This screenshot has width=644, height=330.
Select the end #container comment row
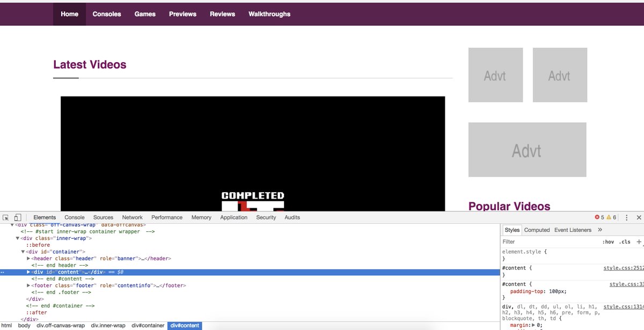click(60, 305)
